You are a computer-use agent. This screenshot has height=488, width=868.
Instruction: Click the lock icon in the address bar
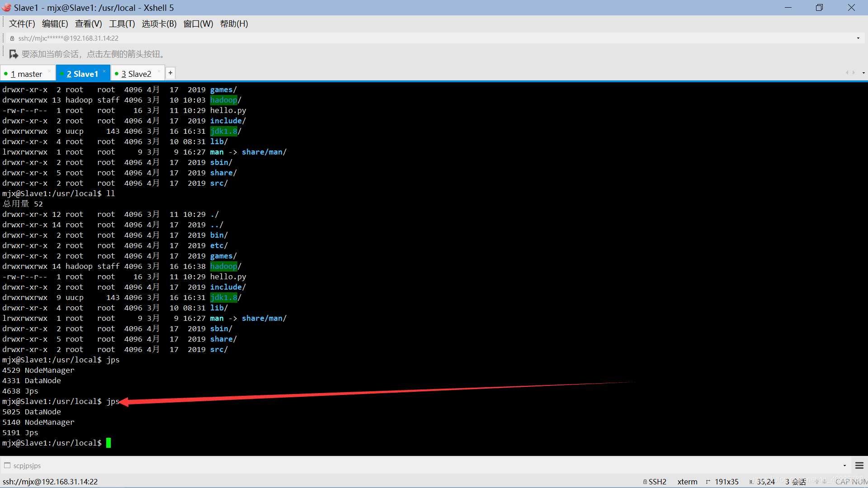12,38
